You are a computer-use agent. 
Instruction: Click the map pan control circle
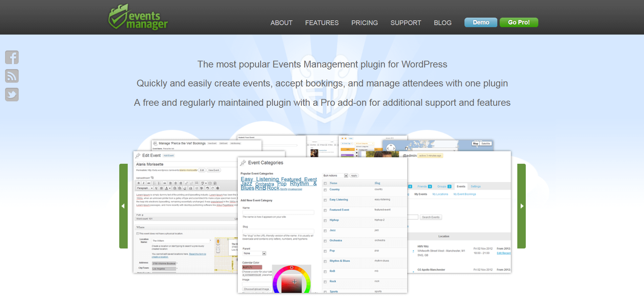[x=391, y=148]
